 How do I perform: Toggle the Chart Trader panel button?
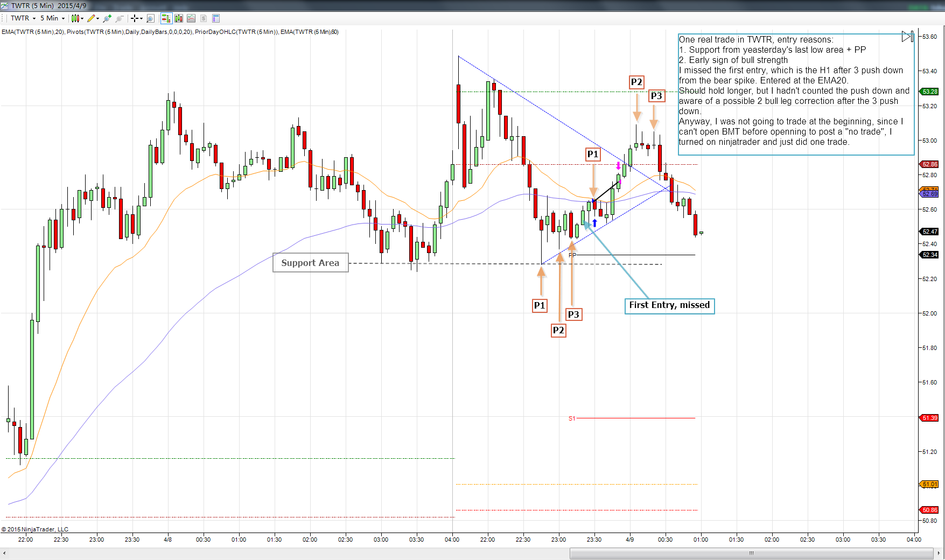[166, 18]
